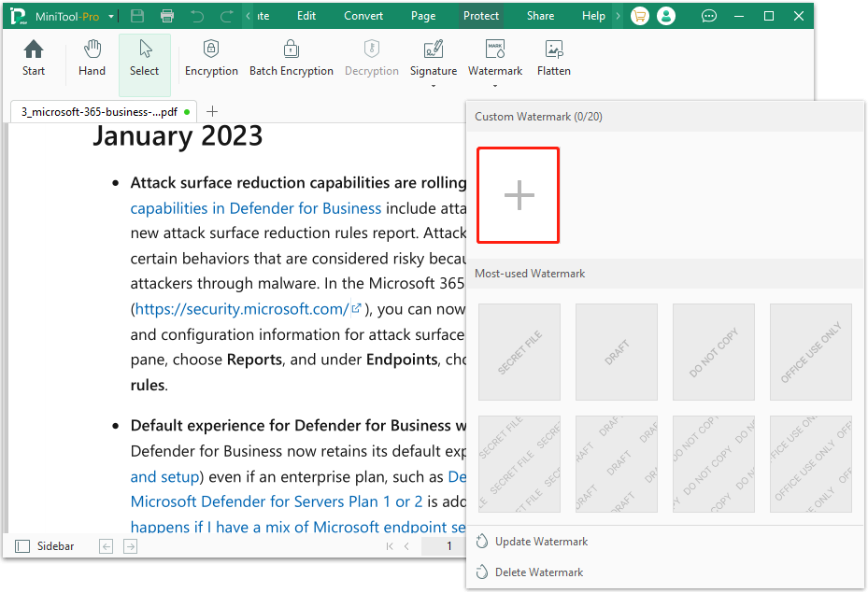Image resolution: width=868 pixels, height=593 pixels.
Task: Open the MiniTool-Pro dropdown arrow
Action: point(111,17)
